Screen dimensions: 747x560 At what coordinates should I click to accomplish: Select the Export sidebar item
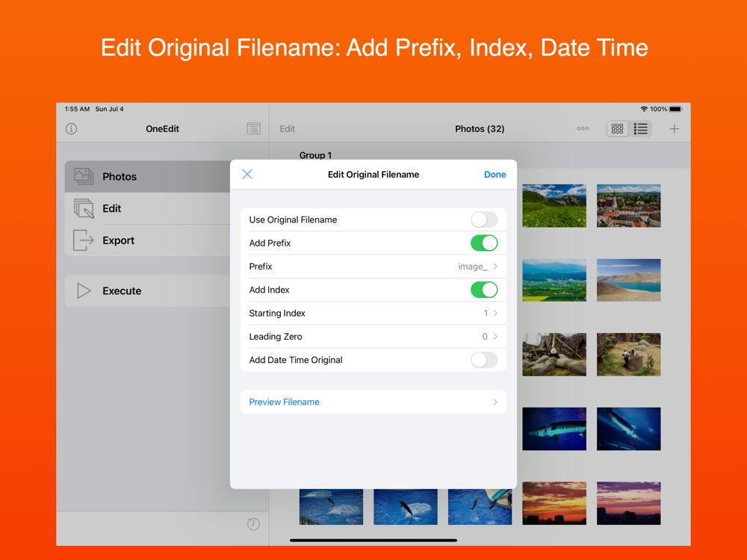pos(148,240)
